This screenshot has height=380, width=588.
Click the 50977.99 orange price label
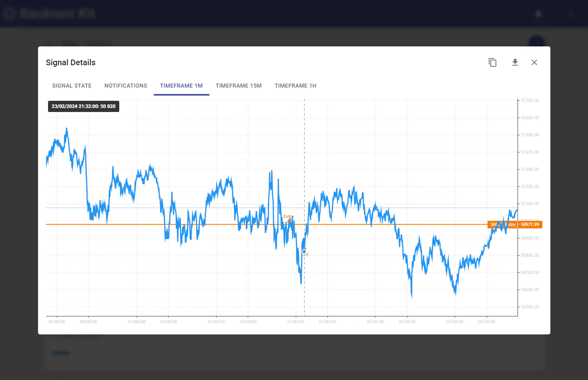(530, 224)
